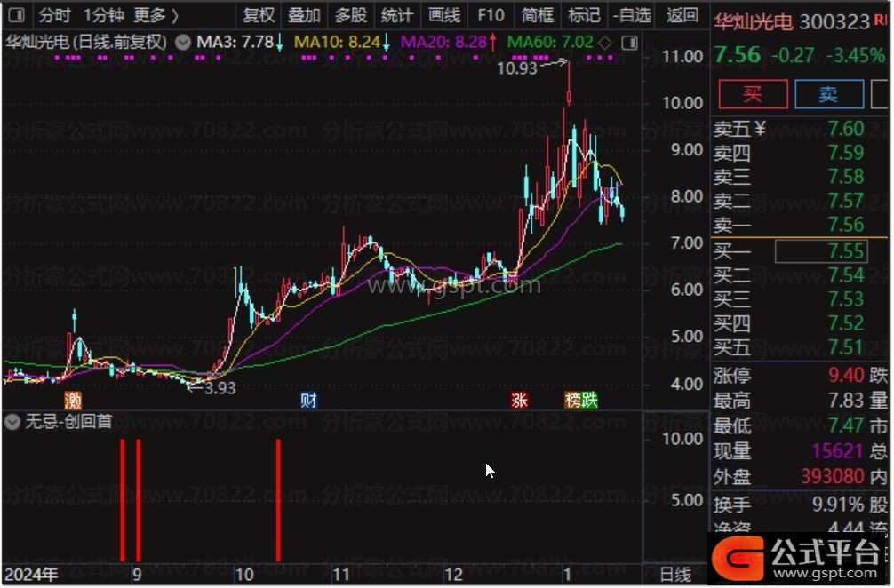Click the first red signal bar in 无忌-创回首 panel

pyautogui.click(x=123, y=500)
